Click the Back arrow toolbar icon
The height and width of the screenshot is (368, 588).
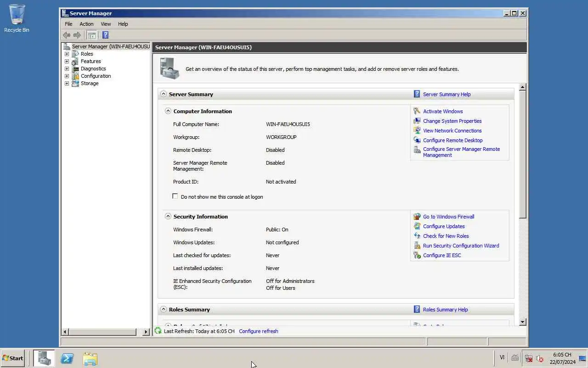(x=67, y=35)
